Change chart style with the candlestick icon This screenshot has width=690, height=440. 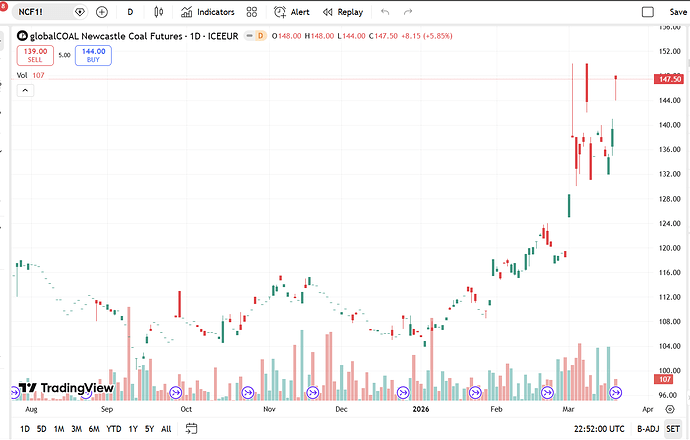[x=159, y=12]
